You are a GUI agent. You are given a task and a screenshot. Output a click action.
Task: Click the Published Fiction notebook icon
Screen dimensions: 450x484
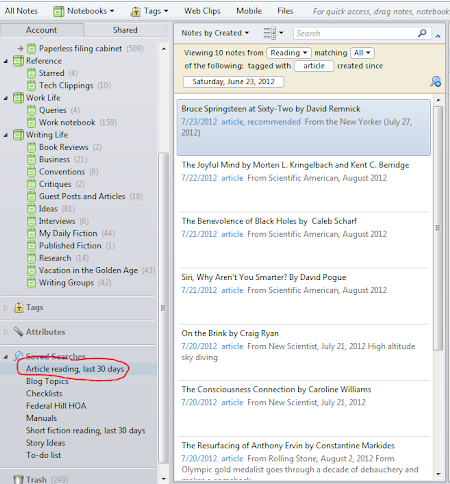pos(31,246)
